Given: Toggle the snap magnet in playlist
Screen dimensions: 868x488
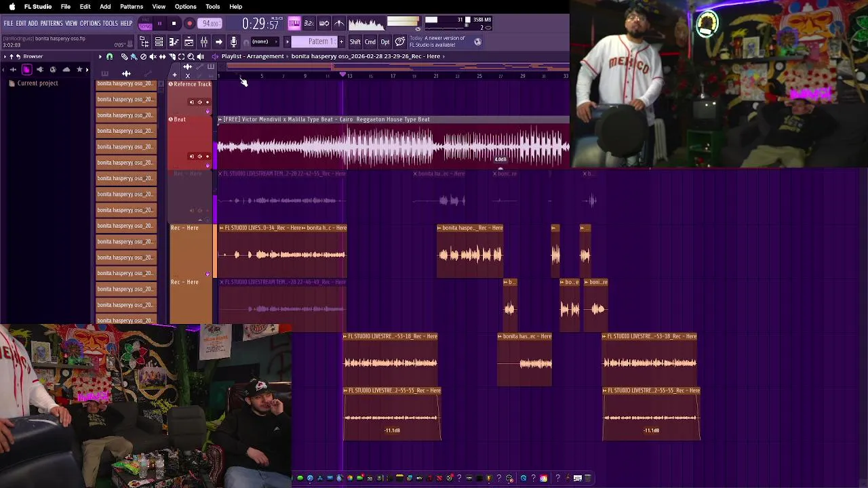Looking at the screenshot, I should click(109, 57).
